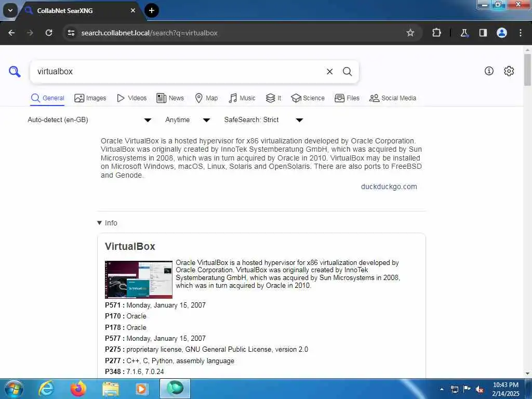Open Chrome three-dot menu
This screenshot has width=532, height=399.
coord(521,33)
